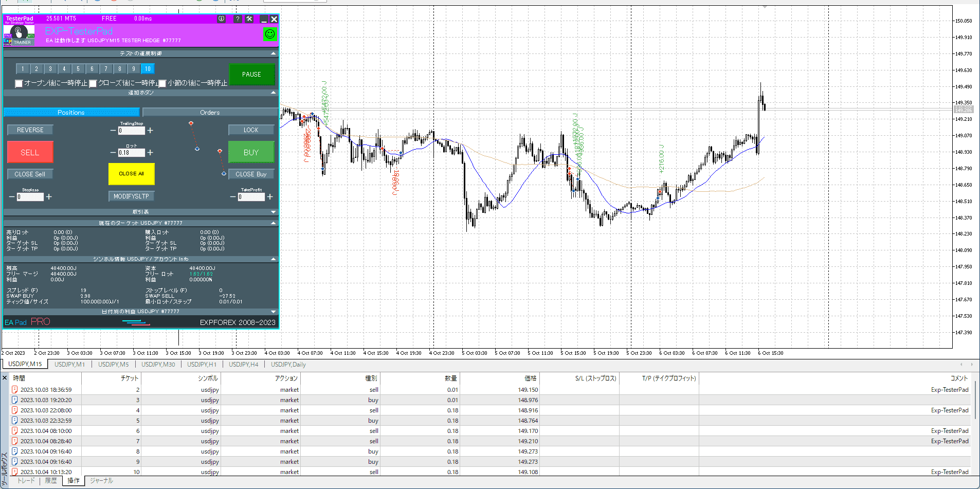Switch to USDJPY,H4 chart tab

(x=243, y=365)
